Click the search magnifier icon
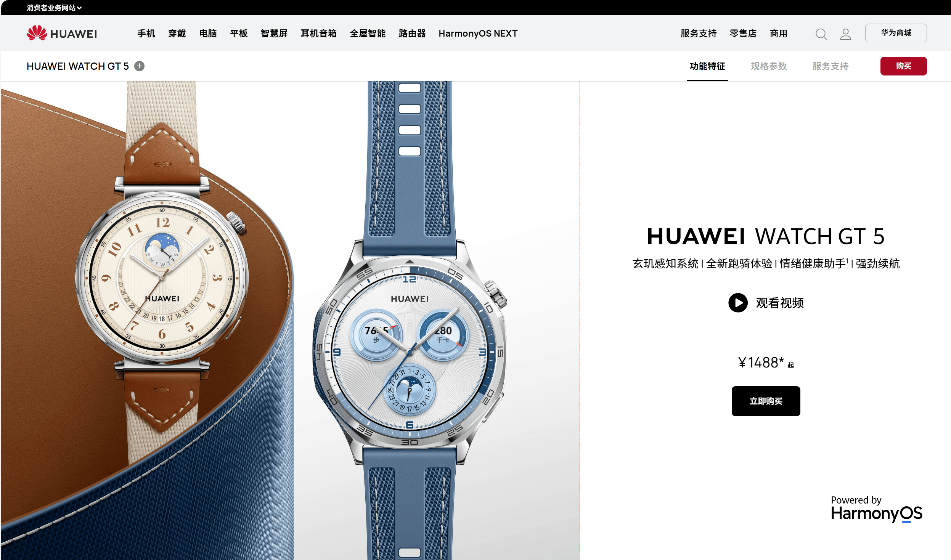 click(x=821, y=34)
